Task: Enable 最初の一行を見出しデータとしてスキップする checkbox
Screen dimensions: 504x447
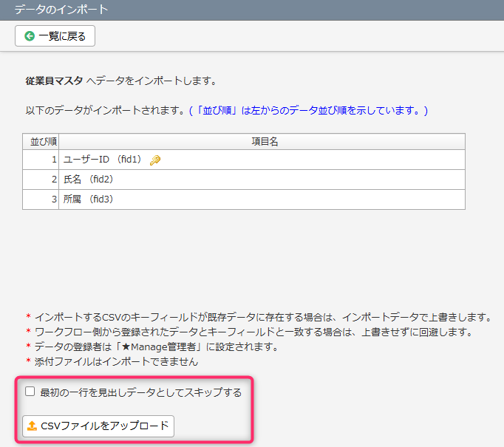Action: (30, 392)
